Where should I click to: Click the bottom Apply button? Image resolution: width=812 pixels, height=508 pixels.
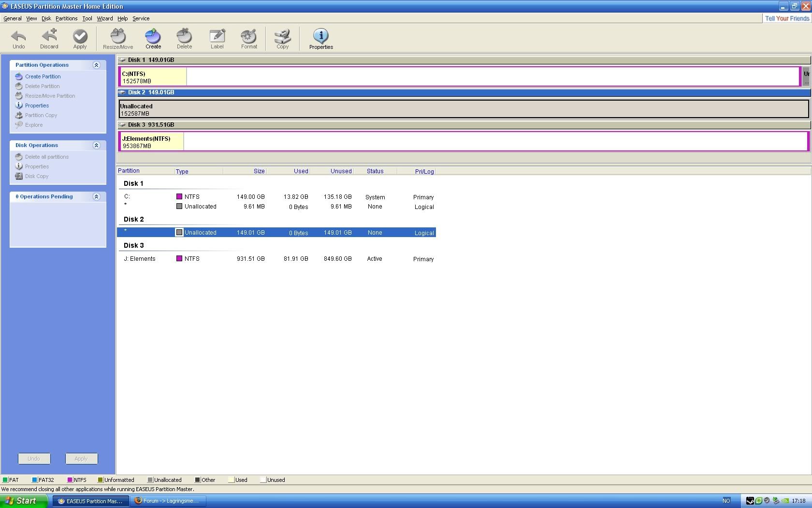point(81,459)
